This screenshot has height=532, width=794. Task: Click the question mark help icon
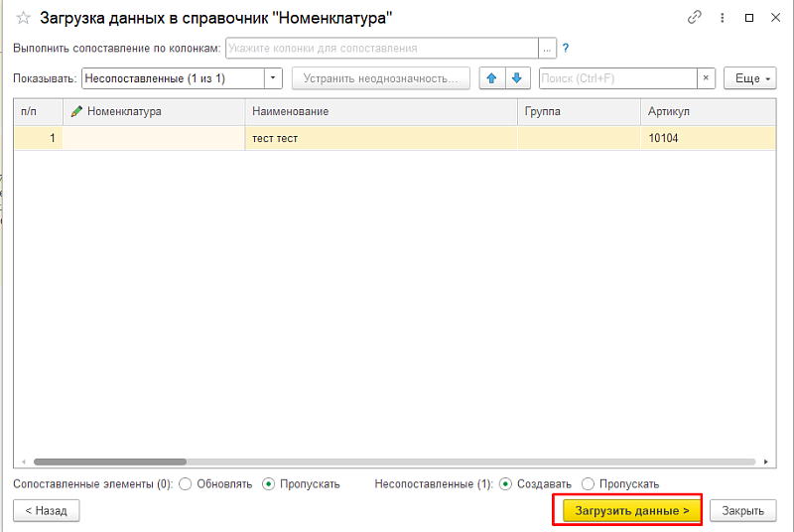[566, 48]
